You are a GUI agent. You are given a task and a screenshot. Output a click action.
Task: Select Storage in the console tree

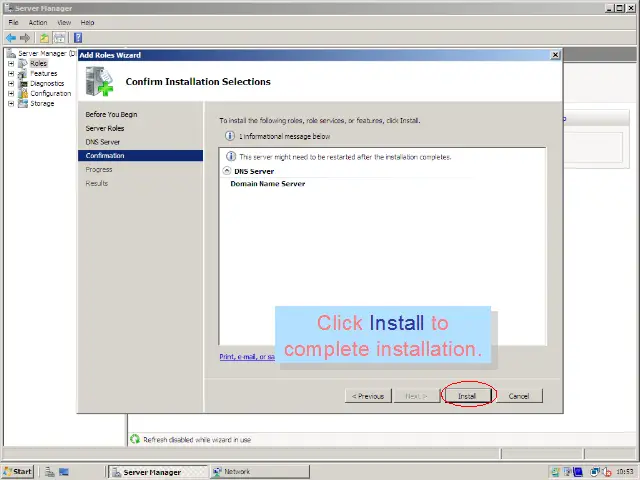tap(42, 103)
